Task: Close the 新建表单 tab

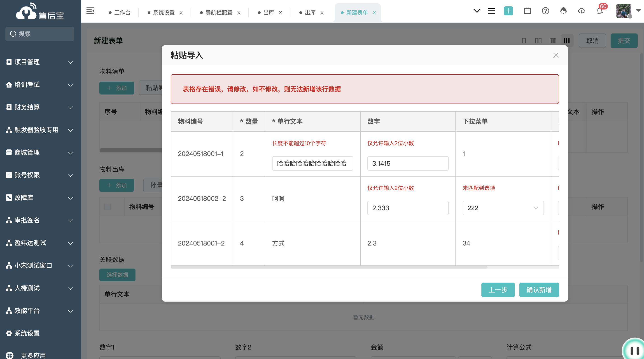Action: click(374, 12)
